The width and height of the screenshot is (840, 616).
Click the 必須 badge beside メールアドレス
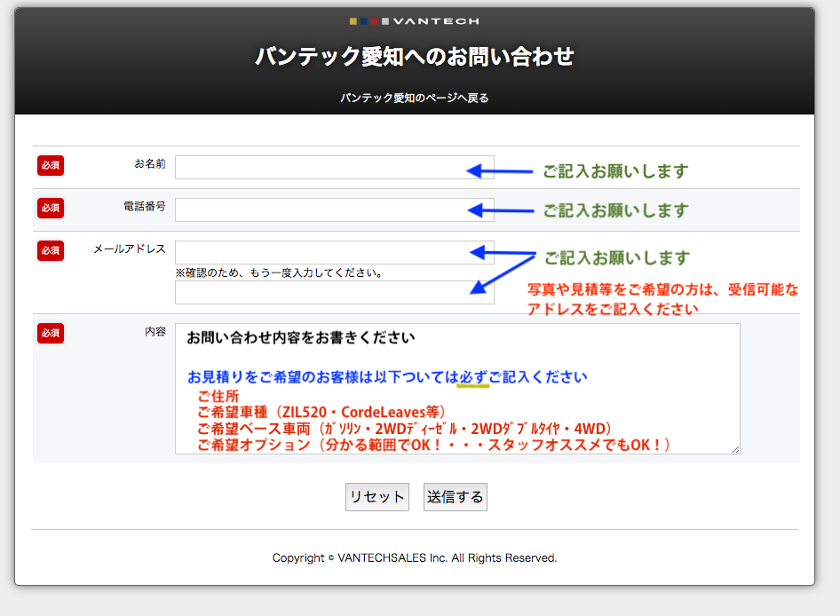click(x=51, y=250)
